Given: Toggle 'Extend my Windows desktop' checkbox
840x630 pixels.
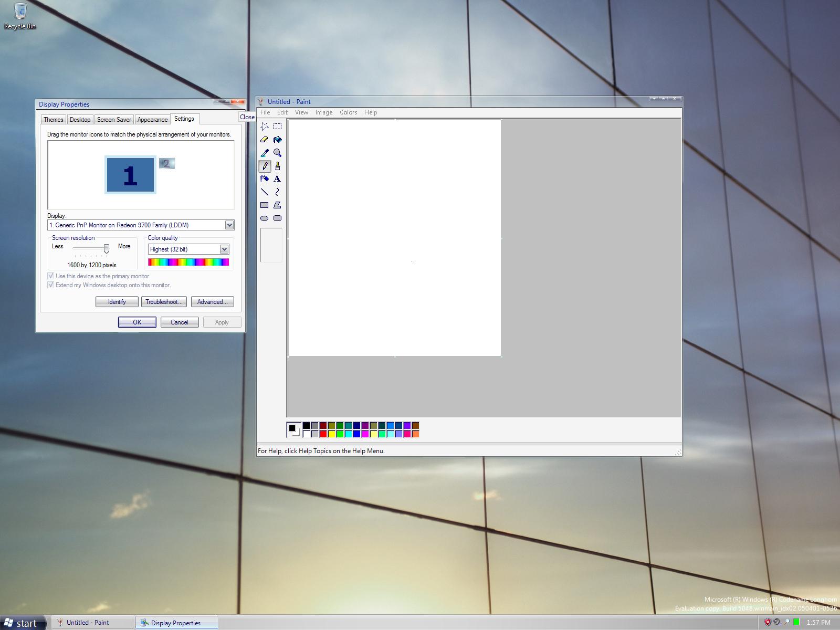Looking at the screenshot, I should tap(51, 285).
